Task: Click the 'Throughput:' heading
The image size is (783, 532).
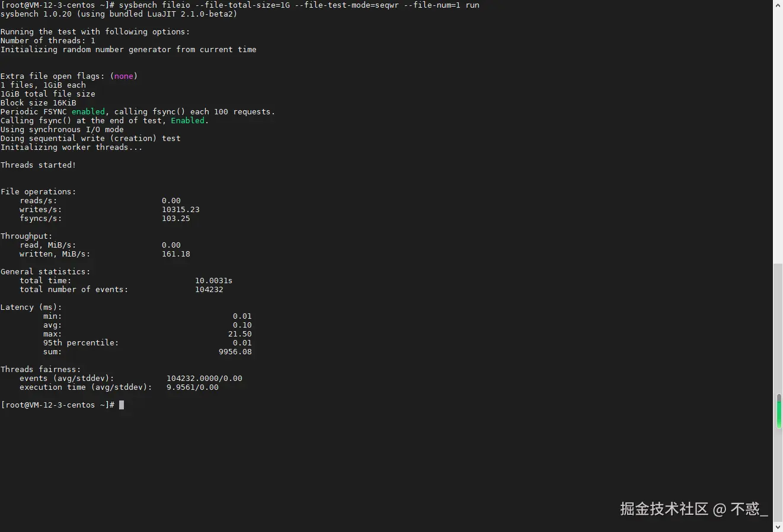Action: tap(27, 236)
